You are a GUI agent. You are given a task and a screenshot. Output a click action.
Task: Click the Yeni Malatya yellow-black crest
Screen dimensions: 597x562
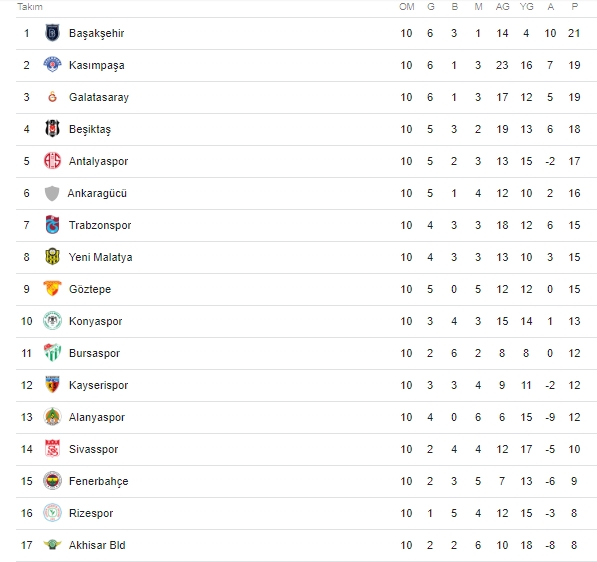[x=52, y=257]
